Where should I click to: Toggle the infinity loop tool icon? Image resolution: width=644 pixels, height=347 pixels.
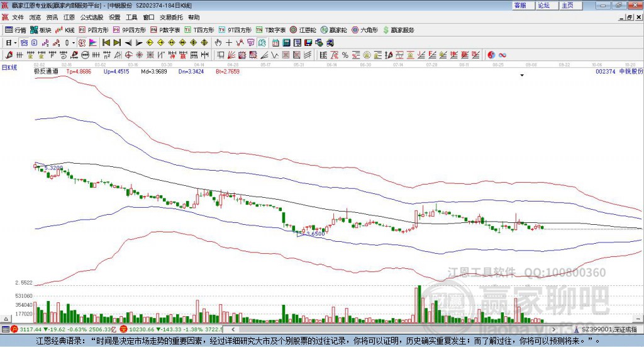502,55
